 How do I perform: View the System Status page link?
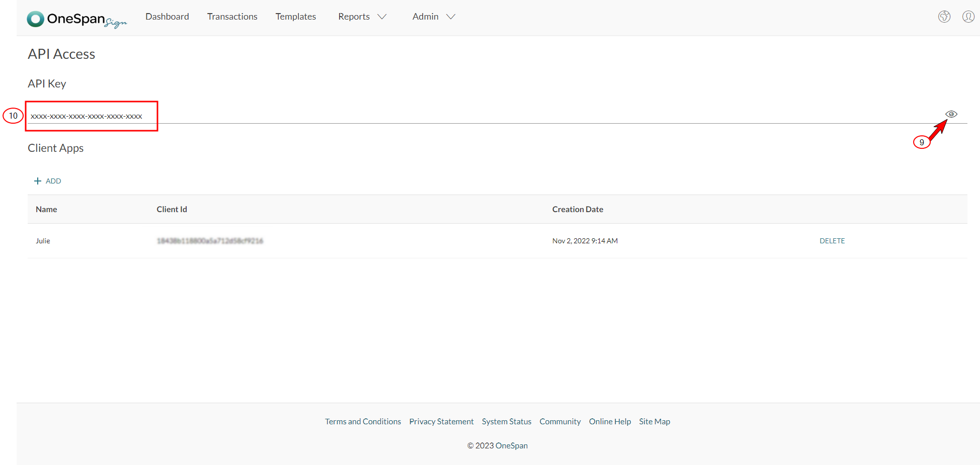click(x=506, y=421)
